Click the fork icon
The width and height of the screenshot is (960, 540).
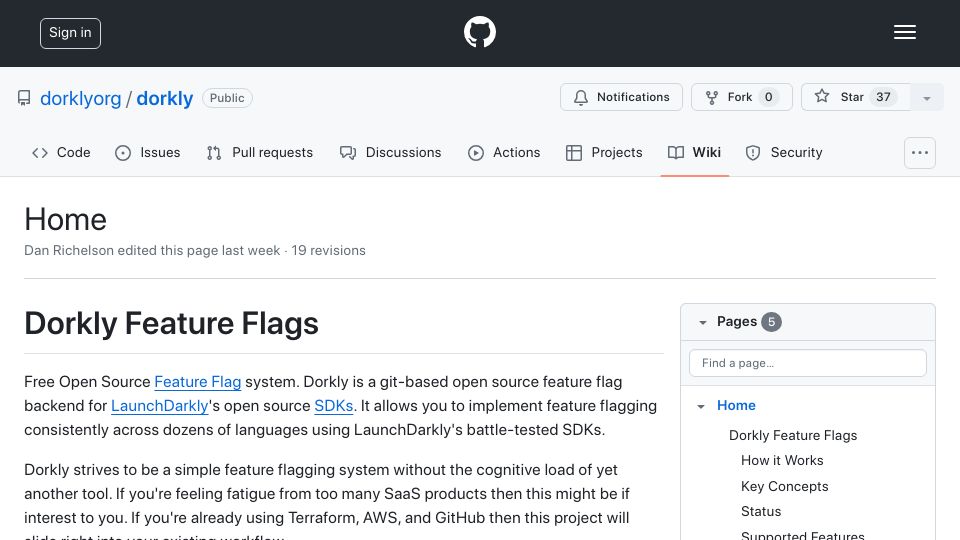click(711, 97)
